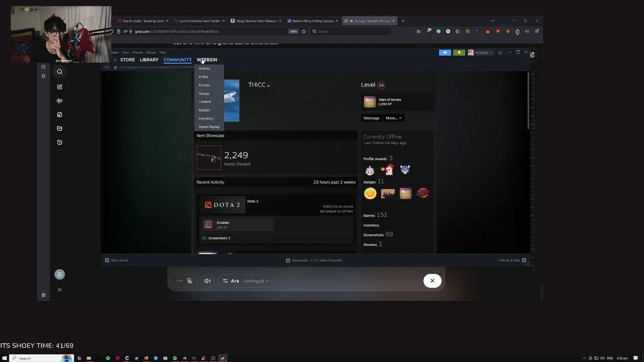Screen dimensions: 644x362
Task: Click the star bookmarks icon in browser side strip
Action: [43, 76]
